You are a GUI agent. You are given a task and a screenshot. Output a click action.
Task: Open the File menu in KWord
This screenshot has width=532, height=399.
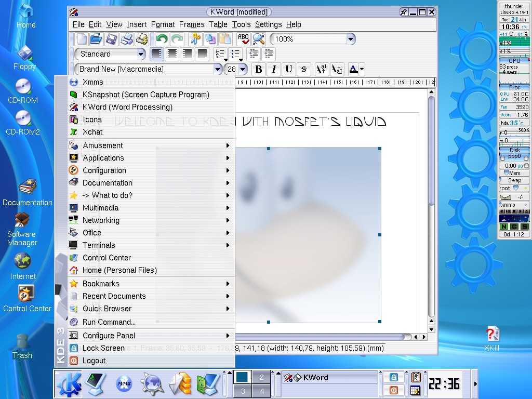pyautogui.click(x=78, y=24)
